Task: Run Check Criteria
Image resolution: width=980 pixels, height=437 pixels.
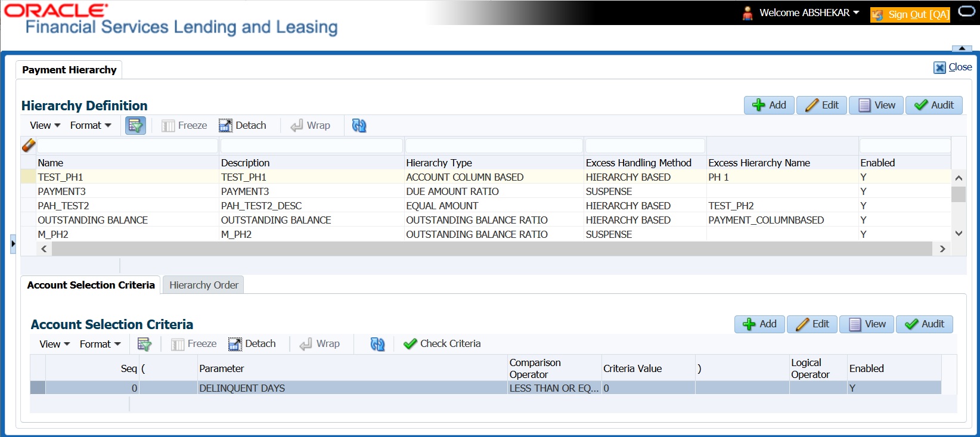Action: coord(442,344)
